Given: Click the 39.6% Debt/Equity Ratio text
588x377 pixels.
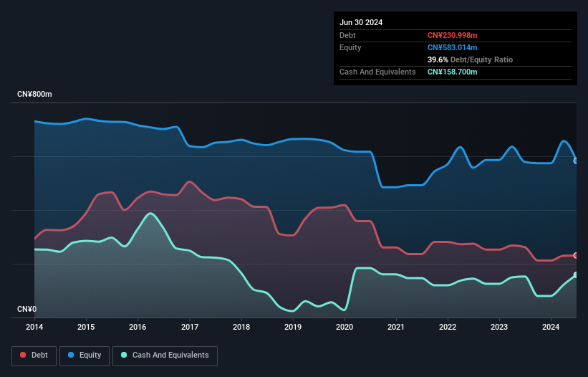Looking at the screenshot, I should (470, 59).
